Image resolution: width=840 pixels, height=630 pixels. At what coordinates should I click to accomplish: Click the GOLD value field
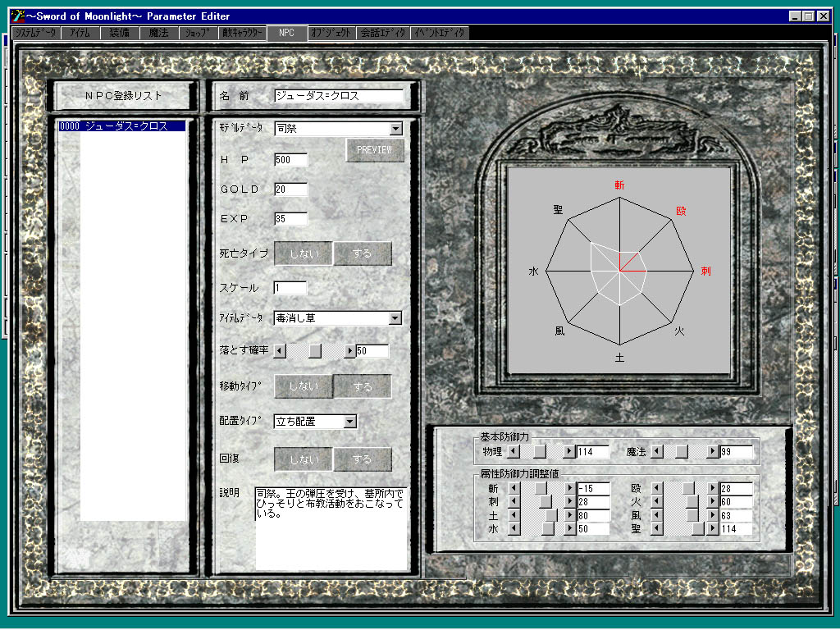coord(291,189)
